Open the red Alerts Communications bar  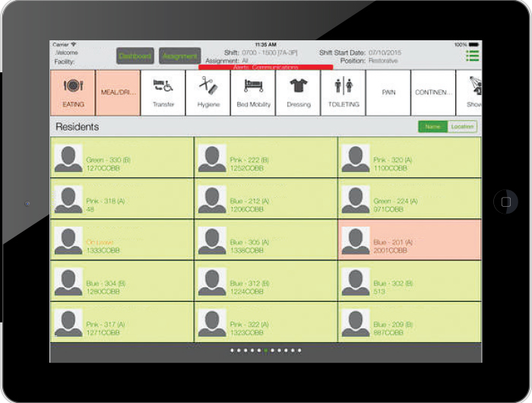(x=266, y=67)
